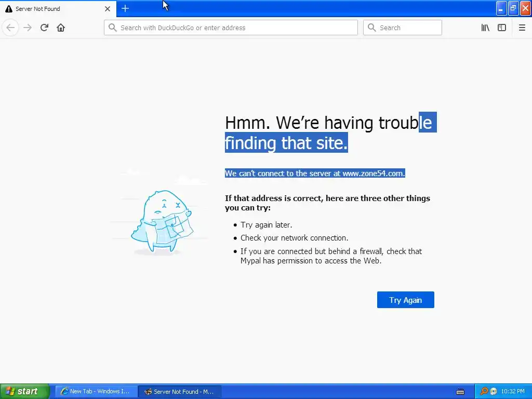Image resolution: width=532 pixels, height=399 pixels.
Task: Click the address bar field
Action: [x=231, y=28]
